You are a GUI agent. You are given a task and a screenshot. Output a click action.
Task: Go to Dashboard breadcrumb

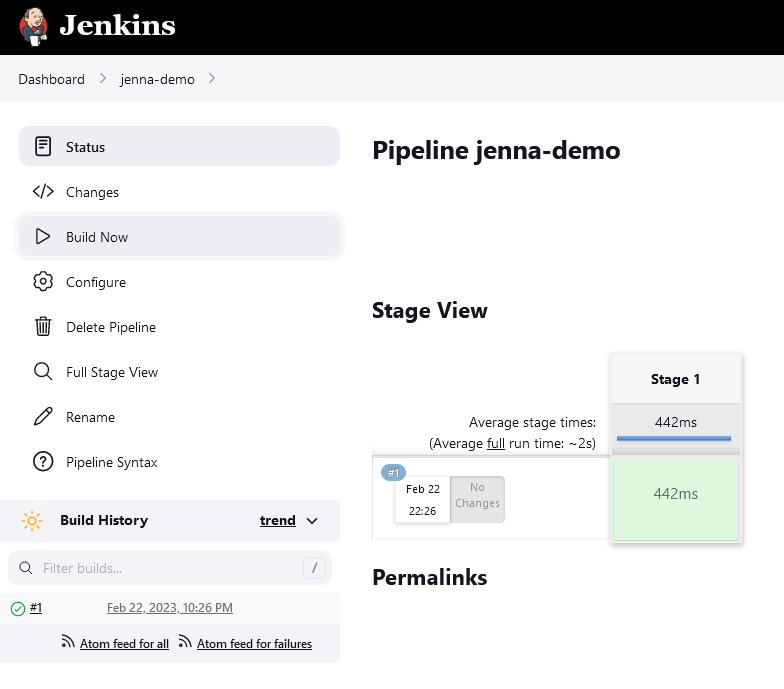click(52, 79)
